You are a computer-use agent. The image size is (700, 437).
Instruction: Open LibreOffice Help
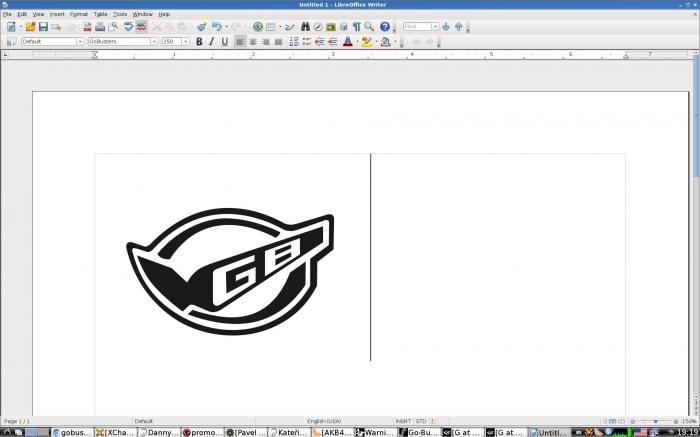pos(385,27)
